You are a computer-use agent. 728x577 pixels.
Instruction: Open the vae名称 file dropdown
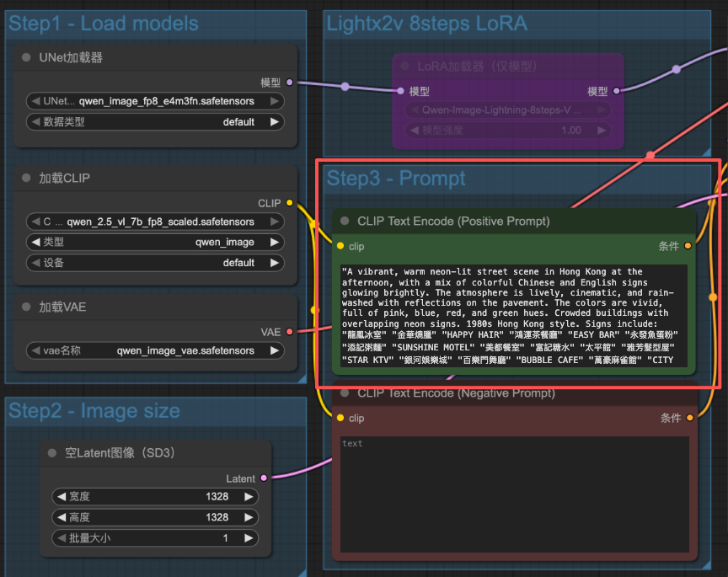[153, 350]
